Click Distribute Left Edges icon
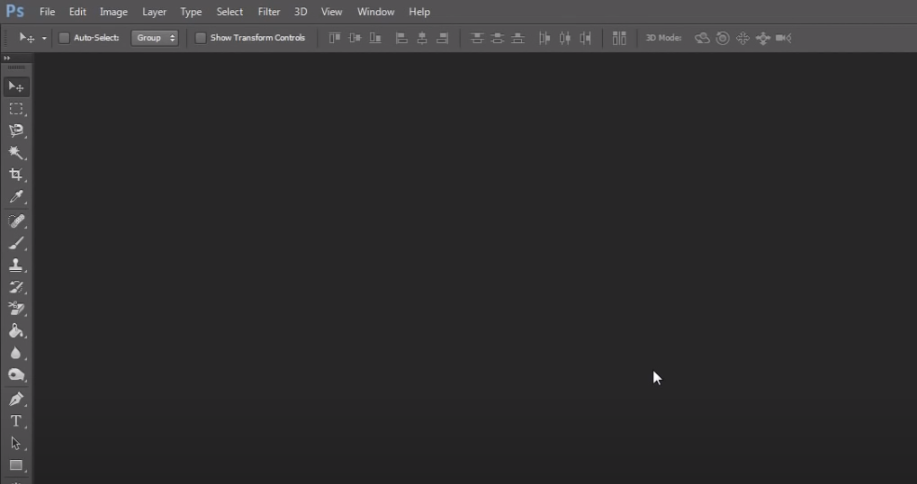The image size is (917, 484). click(x=544, y=38)
